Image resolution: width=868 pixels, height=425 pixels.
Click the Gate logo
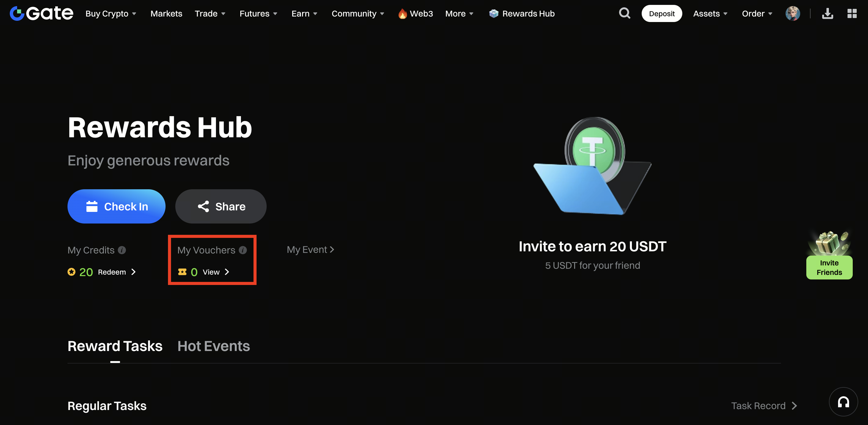click(x=42, y=13)
